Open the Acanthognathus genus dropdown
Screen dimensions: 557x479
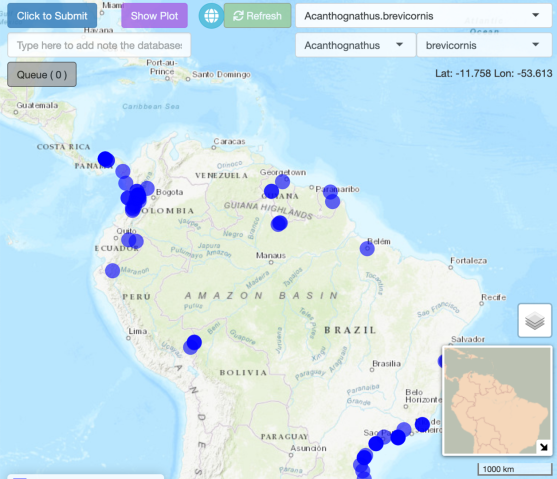355,45
